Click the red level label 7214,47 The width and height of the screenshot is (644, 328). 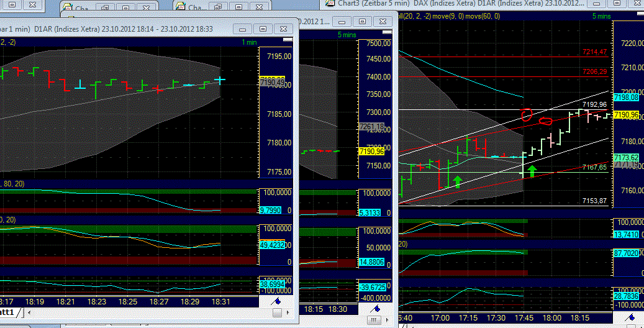pyautogui.click(x=595, y=52)
